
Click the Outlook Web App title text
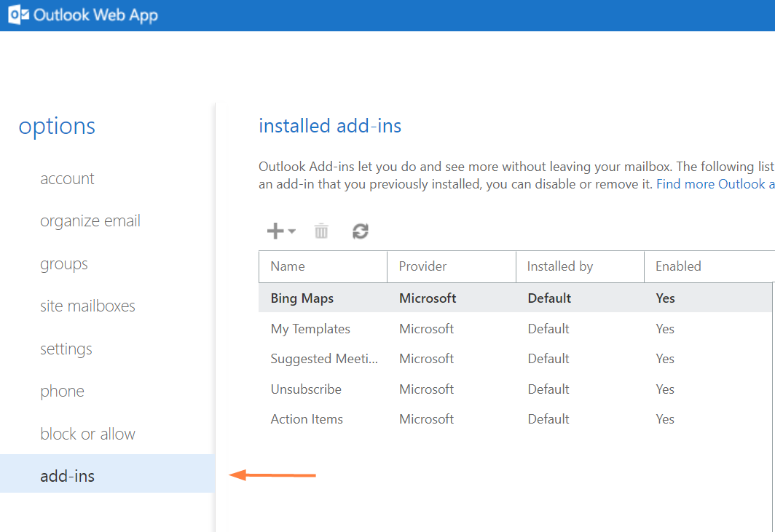[95, 15]
